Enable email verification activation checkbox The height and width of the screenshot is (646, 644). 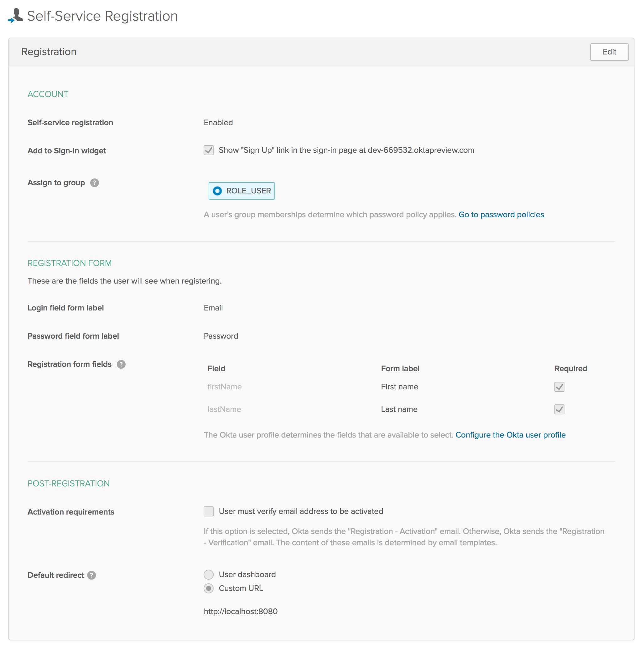click(x=209, y=512)
